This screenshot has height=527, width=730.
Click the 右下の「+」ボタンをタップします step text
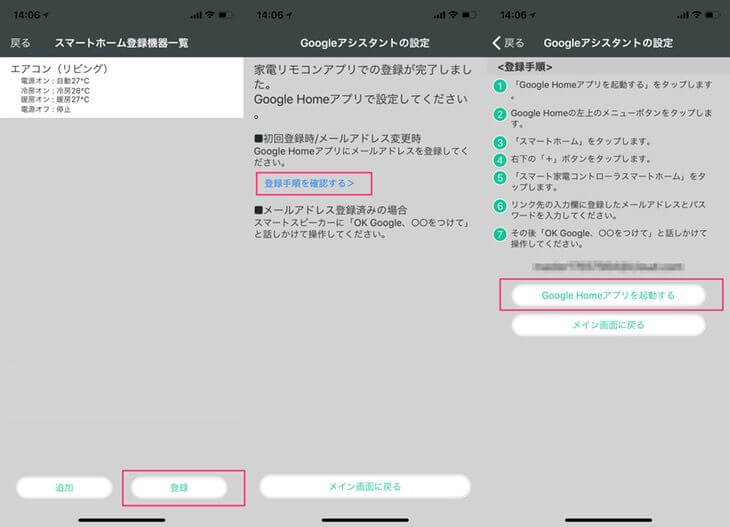(x=581, y=159)
